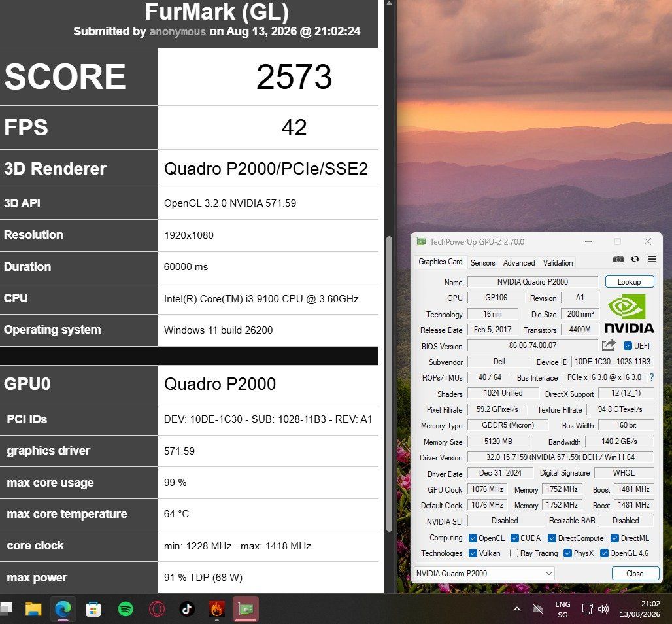Toggle the PhysX checkbox
Screen dimensions: 672x624
(567, 553)
